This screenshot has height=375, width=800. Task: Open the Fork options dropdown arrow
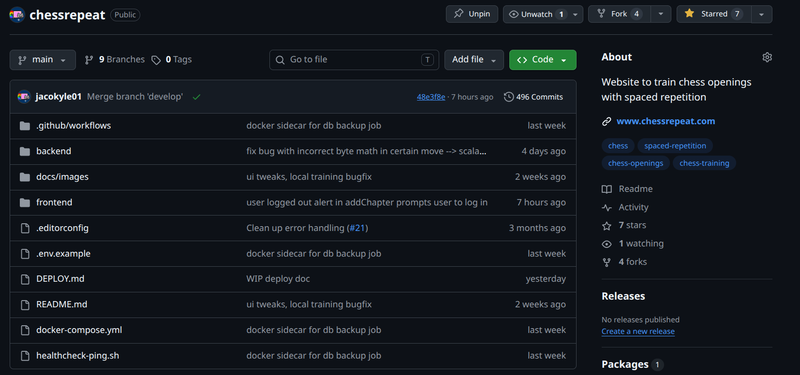tap(661, 14)
